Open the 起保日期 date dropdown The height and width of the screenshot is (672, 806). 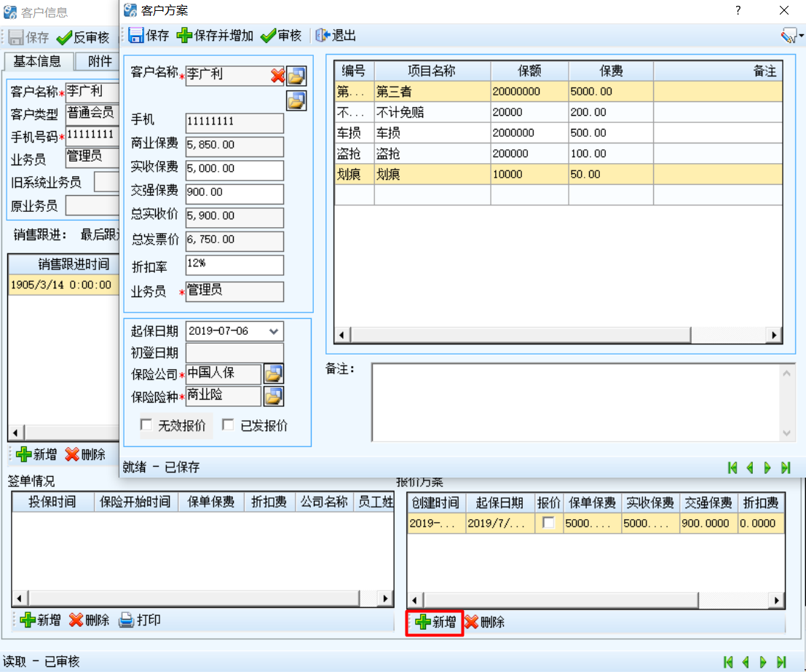click(x=274, y=331)
